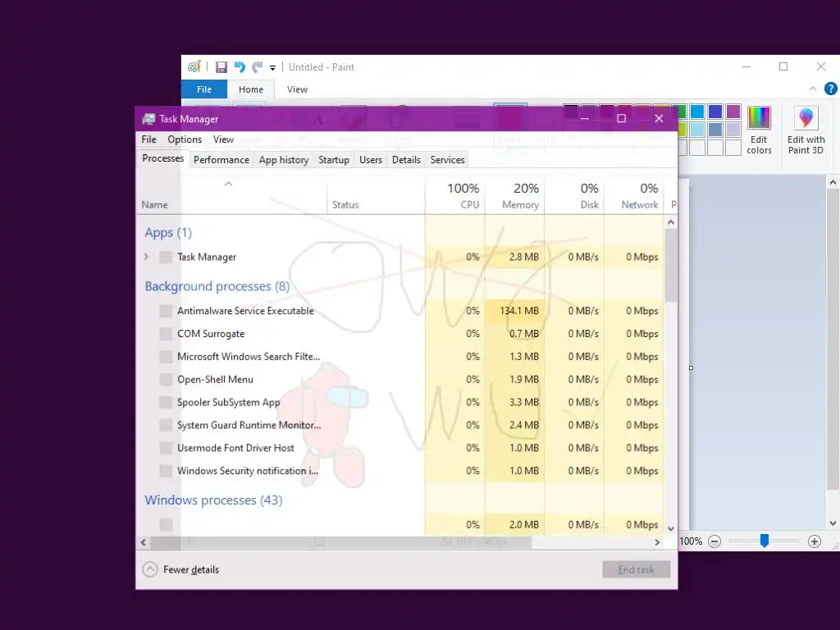
Task: Select the Windows Security notification i... row
Action: pos(399,471)
